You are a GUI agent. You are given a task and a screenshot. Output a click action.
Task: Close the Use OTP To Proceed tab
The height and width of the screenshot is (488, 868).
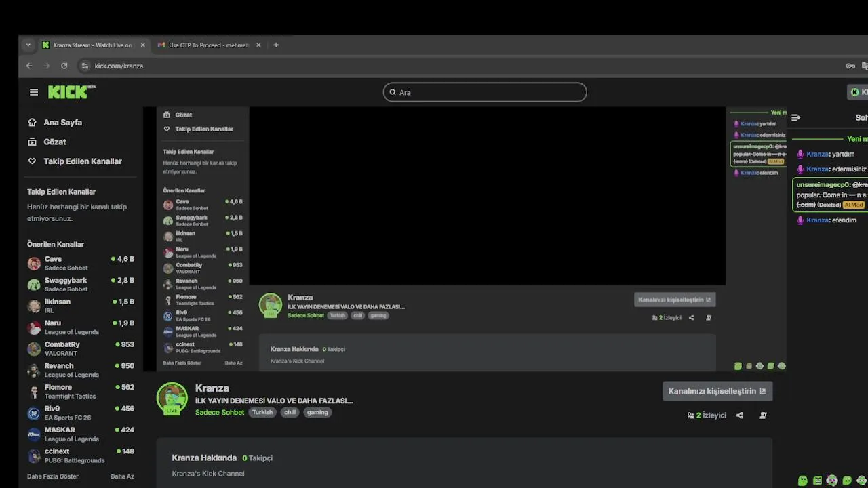(x=258, y=45)
